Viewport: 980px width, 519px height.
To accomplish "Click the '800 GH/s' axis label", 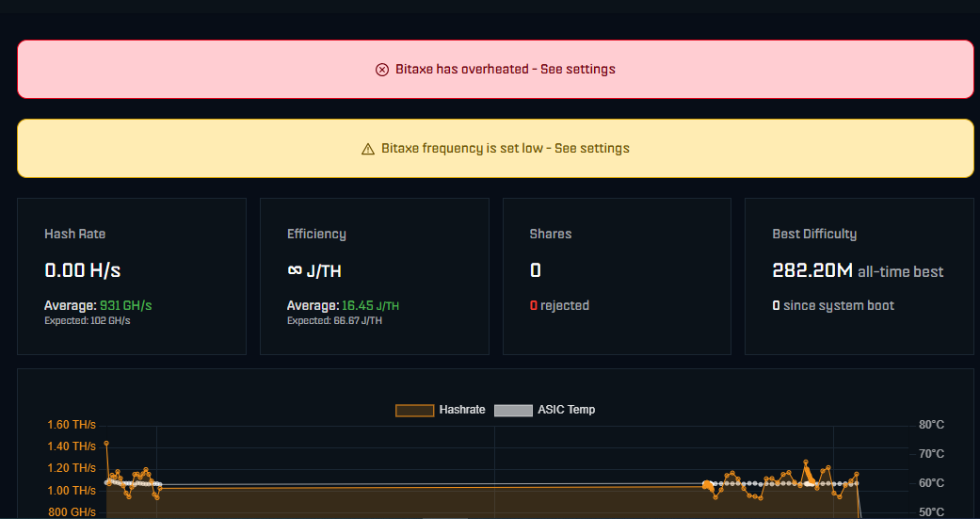I will click(73, 512).
